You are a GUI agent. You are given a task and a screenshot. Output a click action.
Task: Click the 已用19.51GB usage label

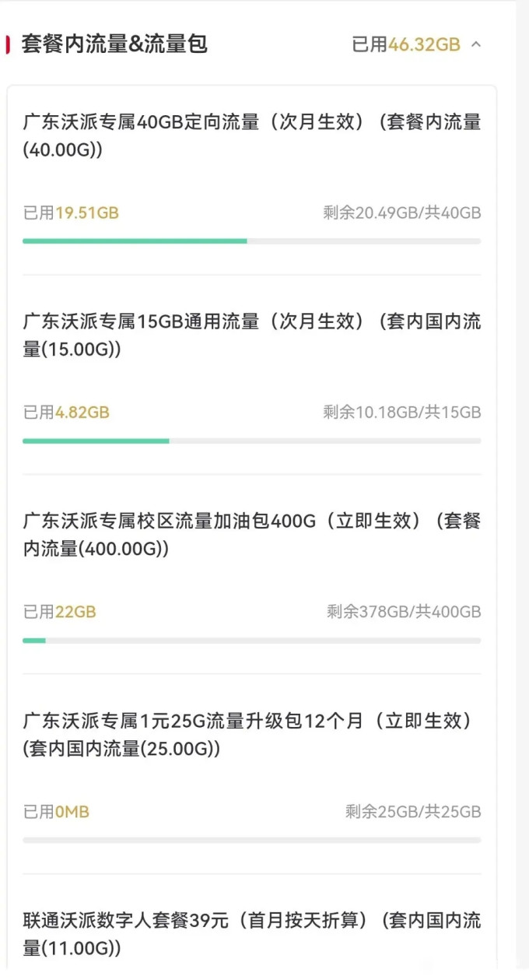click(71, 212)
